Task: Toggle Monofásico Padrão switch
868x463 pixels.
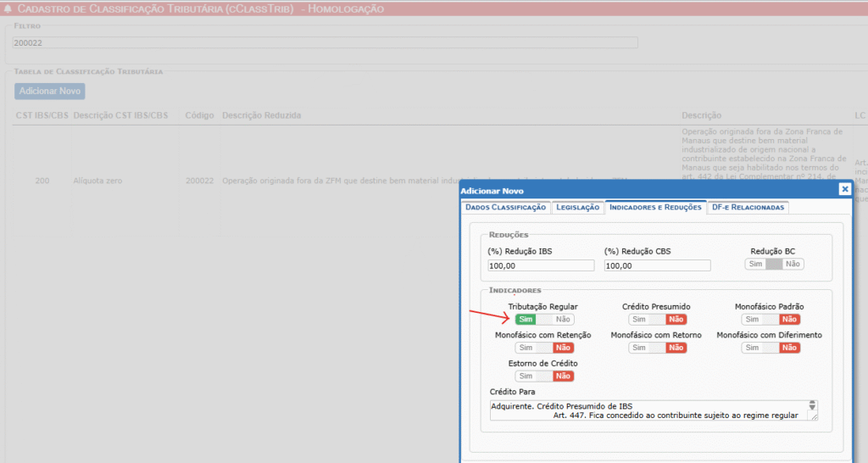Action: click(771, 320)
